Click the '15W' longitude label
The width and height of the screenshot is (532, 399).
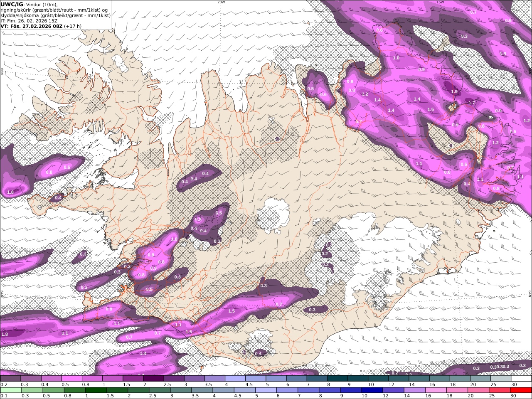point(440,2)
